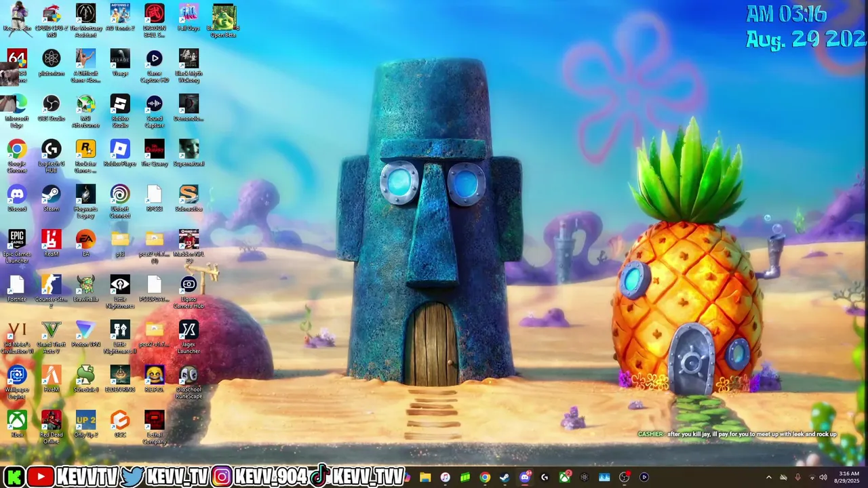Show hidden system tray icons
Screen dimensions: 868x488
pyautogui.click(x=768, y=477)
